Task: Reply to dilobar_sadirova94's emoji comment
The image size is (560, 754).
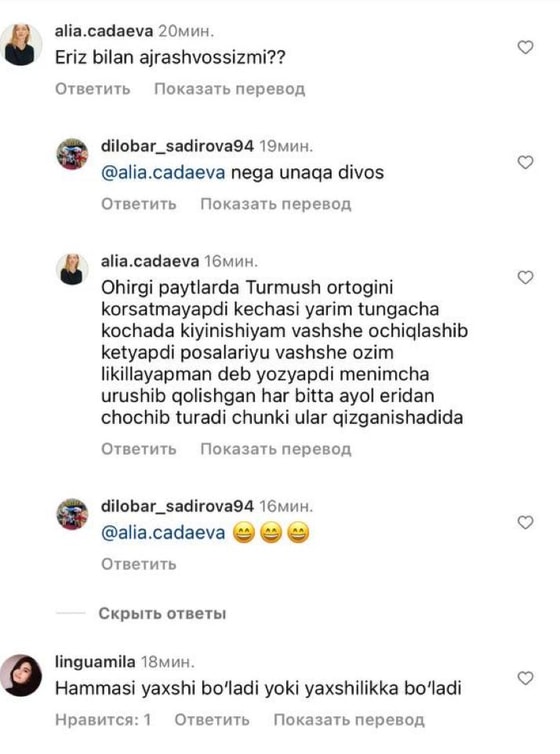Action: (x=138, y=564)
